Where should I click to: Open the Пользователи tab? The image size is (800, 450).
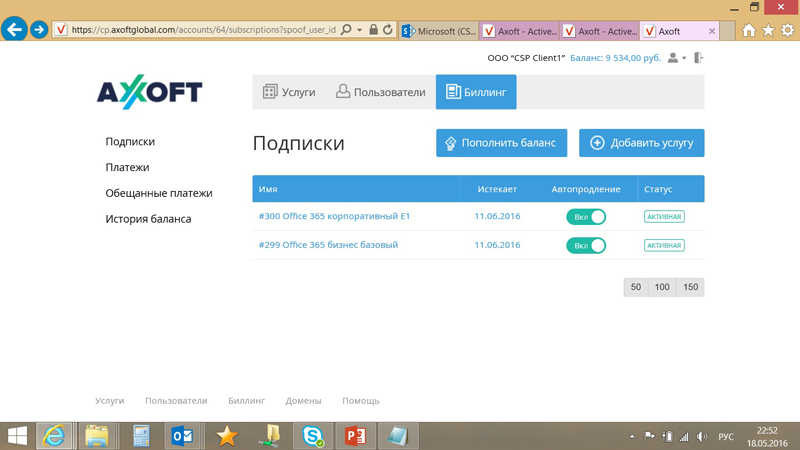click(x=381, y=92)
